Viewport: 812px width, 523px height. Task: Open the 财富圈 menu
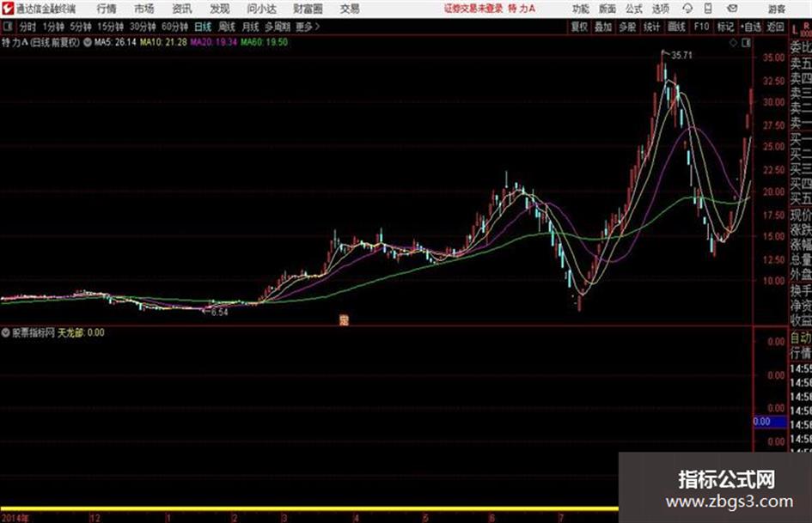click(308, 9)
